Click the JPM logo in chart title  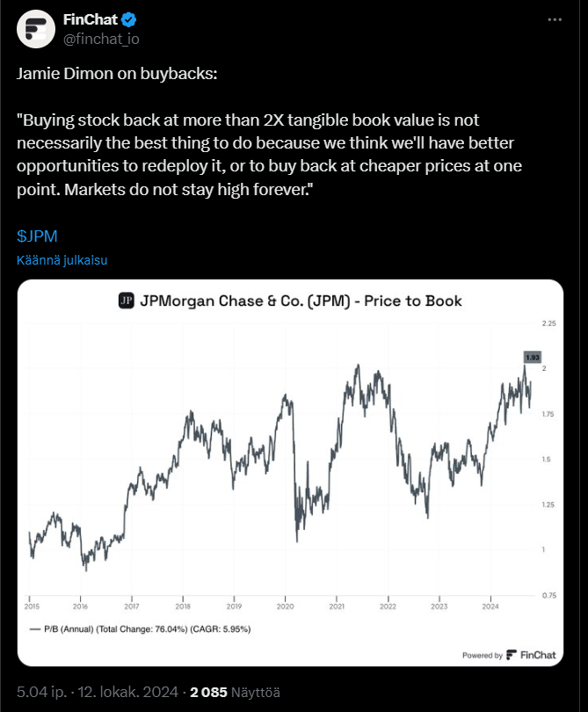pyautogui.click(x=126, y=301)
